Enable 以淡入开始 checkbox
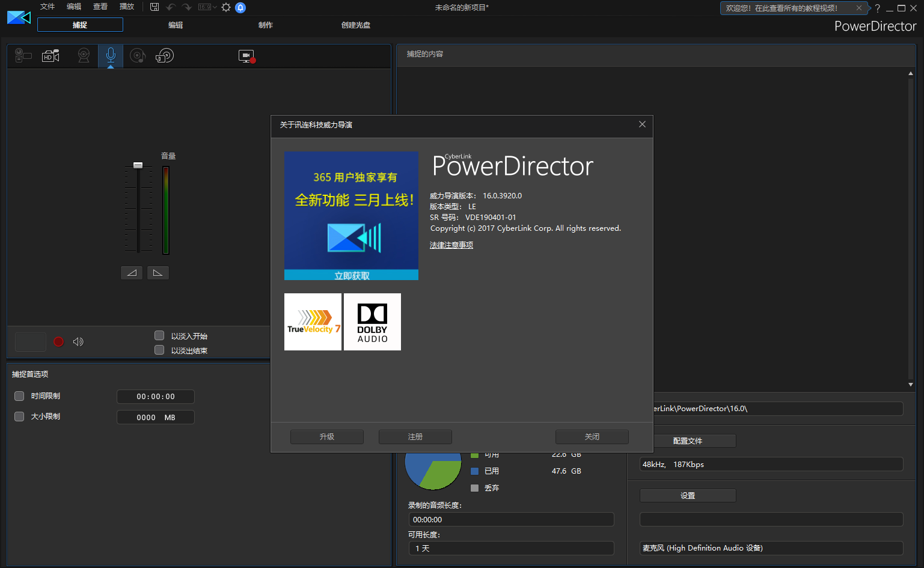This screenshot has width=924, height=568. point(159,335)
